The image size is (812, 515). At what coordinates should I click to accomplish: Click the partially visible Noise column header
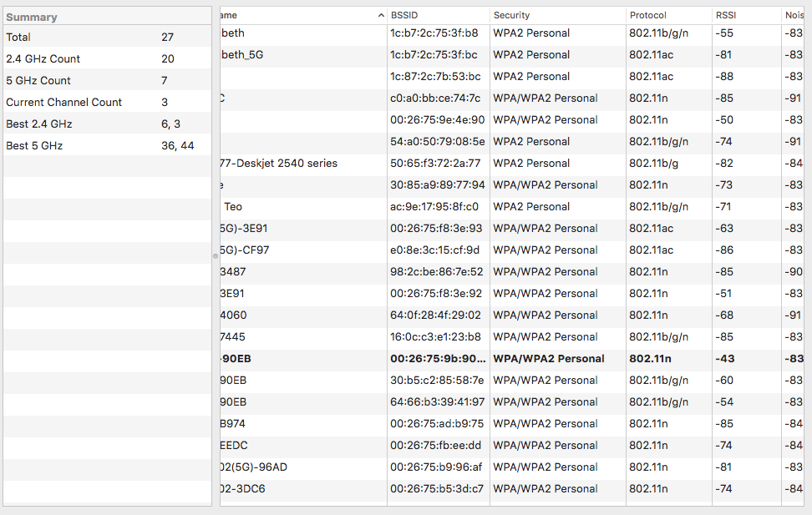(x=794, y=16)
